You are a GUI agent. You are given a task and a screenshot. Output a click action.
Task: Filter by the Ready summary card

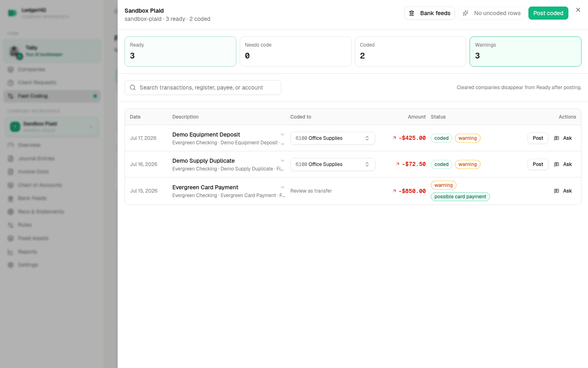pyautogui.click(x=180, y=52)
